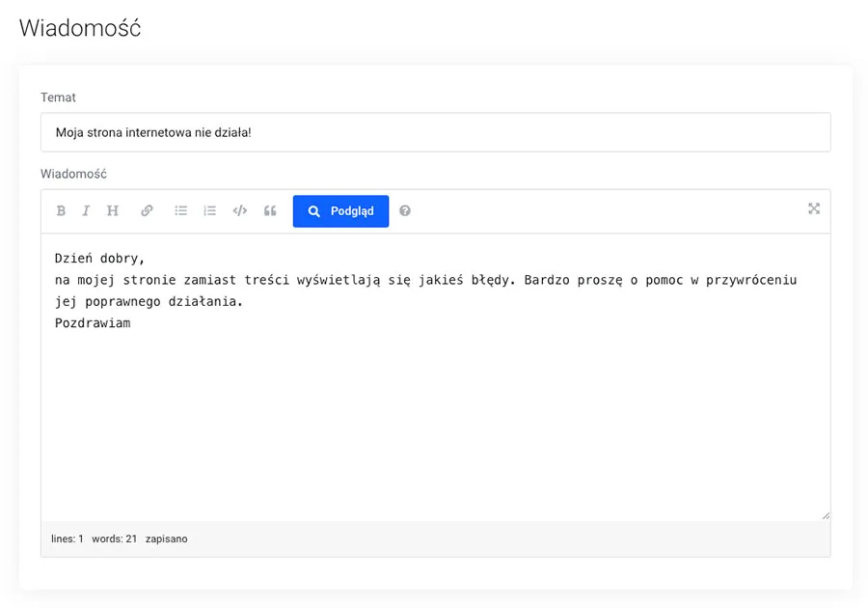Click the 'Wiadomość' label above the editor
The width and height of the screenshot is (868, 608).
[73, 174]
